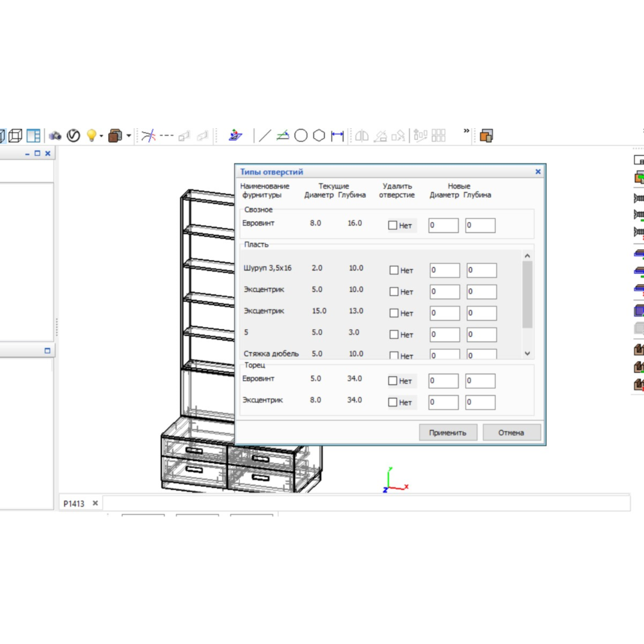Click the orange overlapping panels toolbar icon
Screen dimensions: 644x644
486,136
